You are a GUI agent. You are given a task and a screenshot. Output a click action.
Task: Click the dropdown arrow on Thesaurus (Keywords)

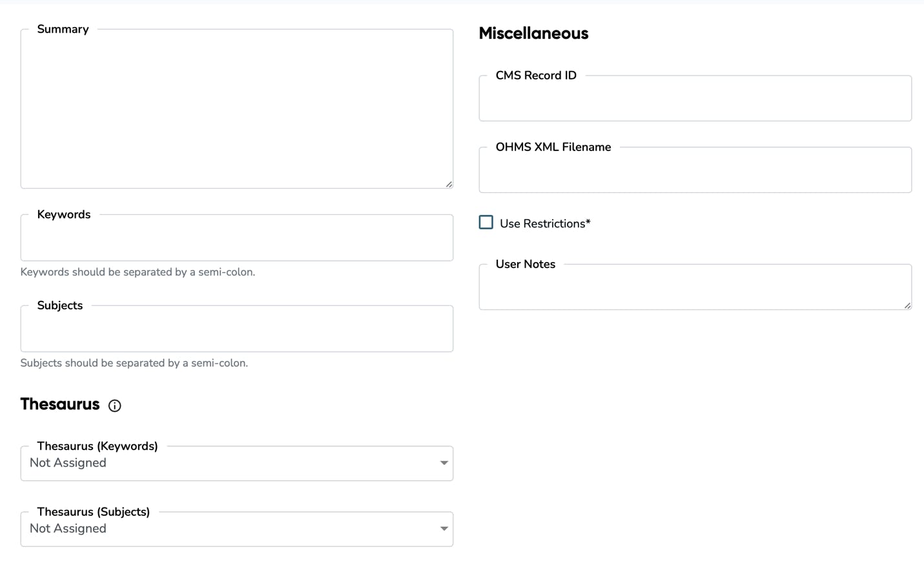tap(444, 463)
